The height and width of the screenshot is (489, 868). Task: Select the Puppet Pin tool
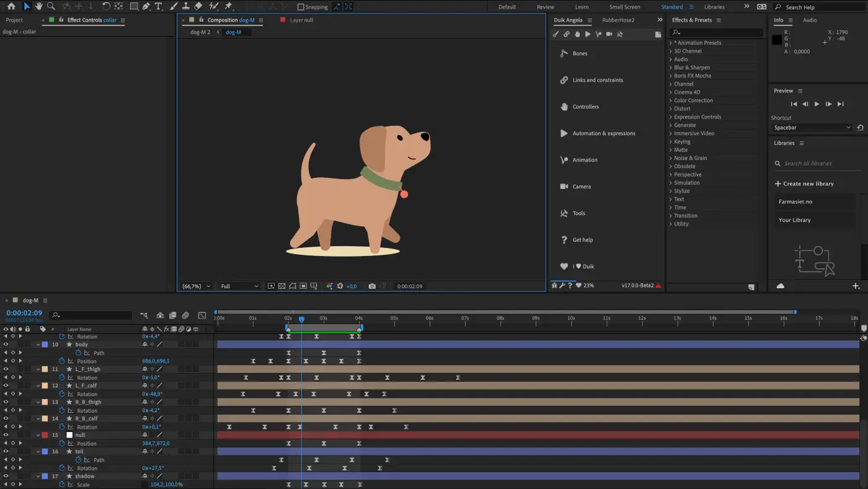228,6
